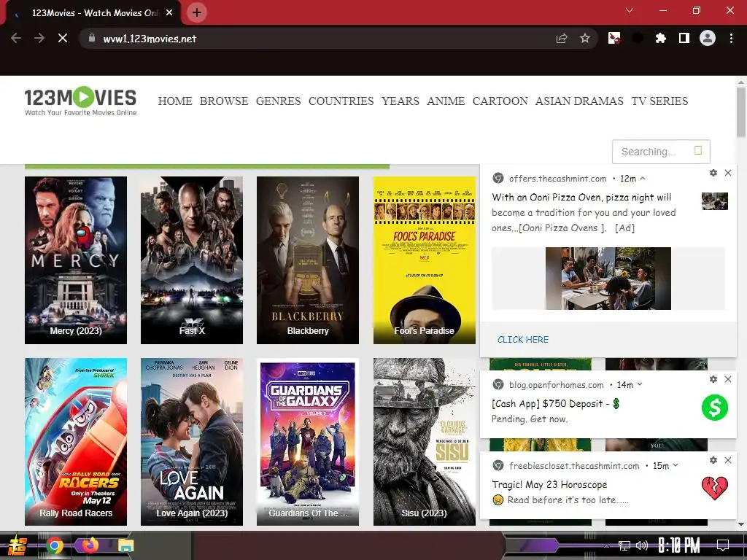
Task: Open the Fast X movie poster
Action: pos(192,260)
